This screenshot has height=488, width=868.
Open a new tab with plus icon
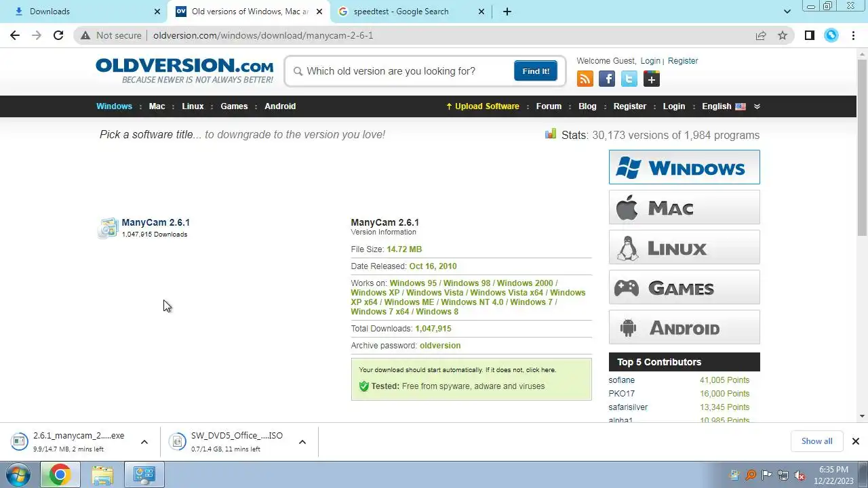coord(507,12)
